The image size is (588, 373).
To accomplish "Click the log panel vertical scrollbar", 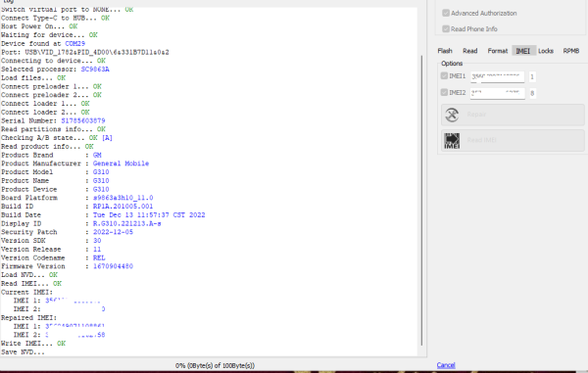I will [421, 201].
